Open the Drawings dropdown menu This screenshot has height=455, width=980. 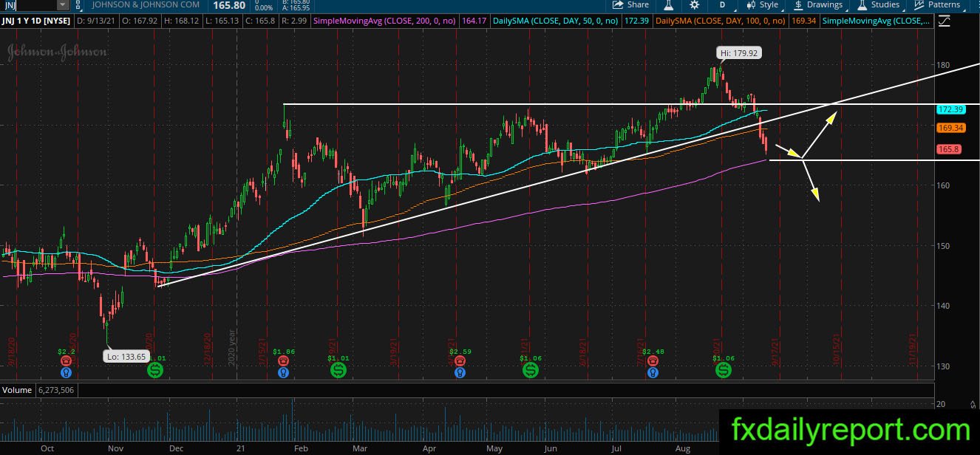(x=818, y=4)
